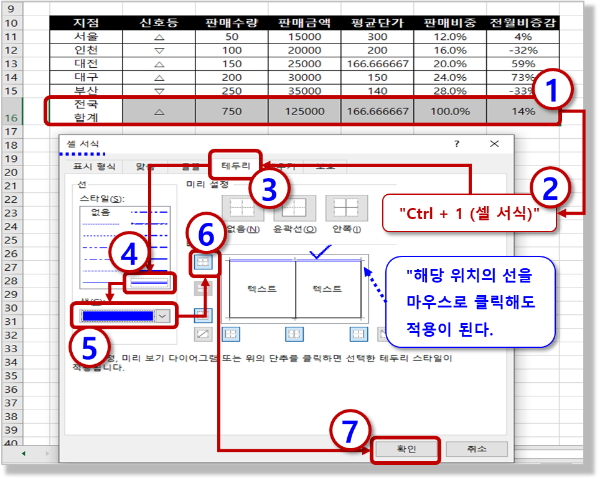Click the blue line color swatch
Viewport: 600px width, 479px height.
click(118, 316)
